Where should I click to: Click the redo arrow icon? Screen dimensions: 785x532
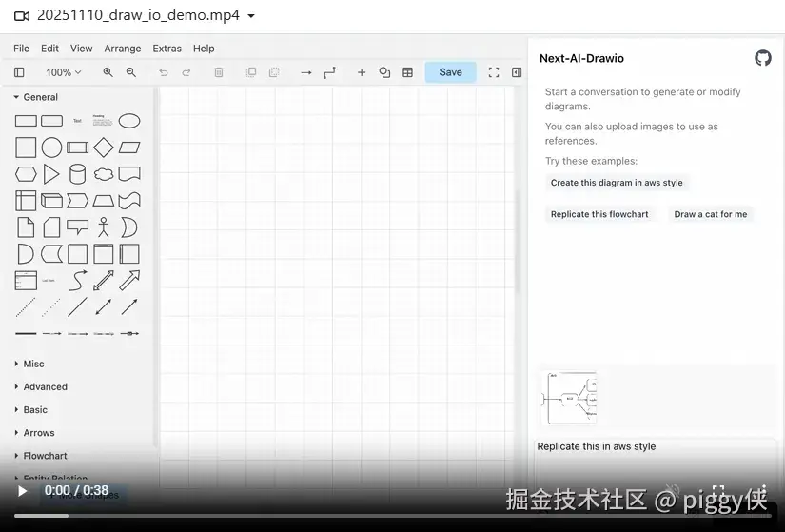point(186,72)
